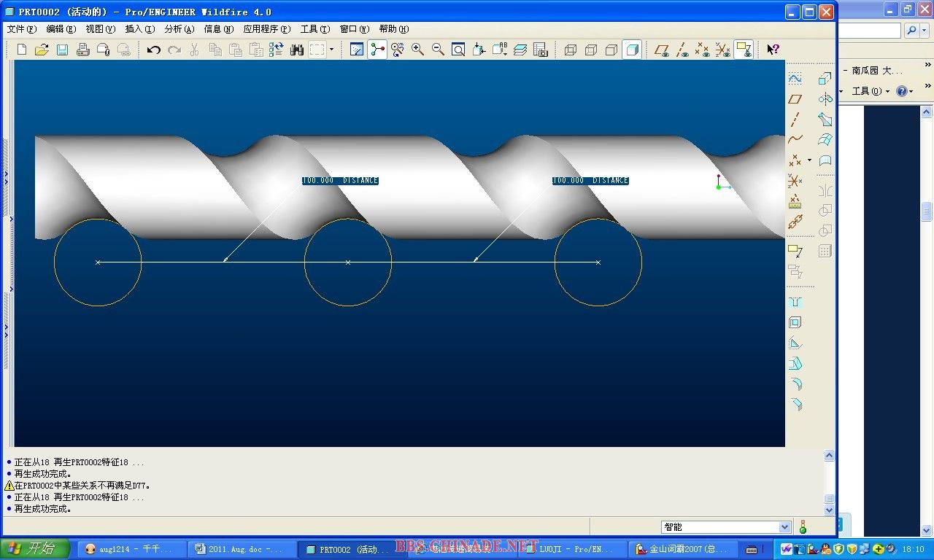Viewport: 934px width, 560px height.
Task: Toggle datum points display
Action: (702, 50)
